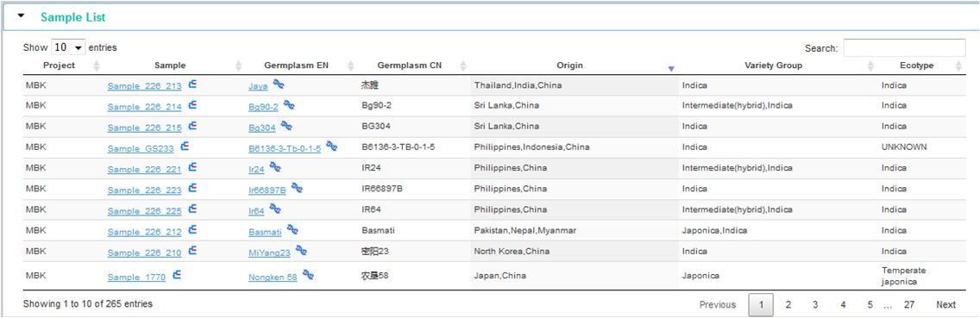This screenshot has height=318, width=980.
Task: Click the Sample List heading
Action: tap(72, 17)
